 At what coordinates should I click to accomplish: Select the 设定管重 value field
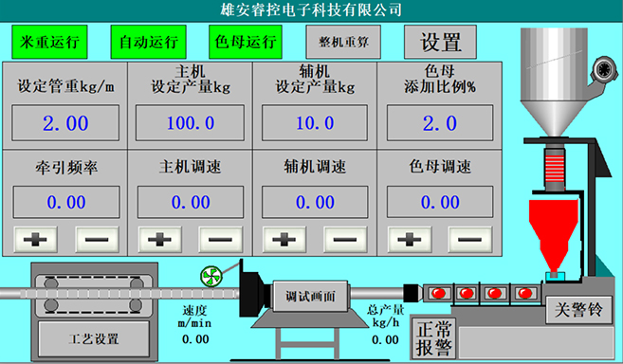(x=65, y=123)
